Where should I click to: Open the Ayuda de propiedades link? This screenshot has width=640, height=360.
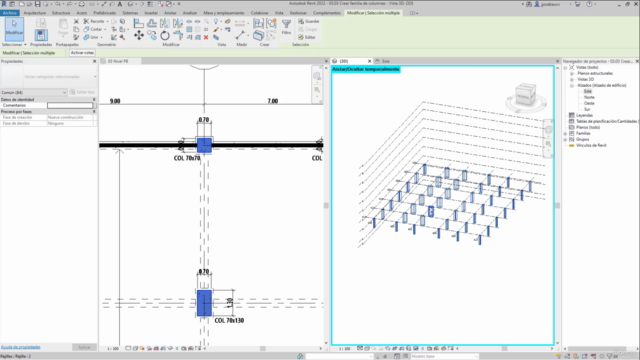pos(21,347)
